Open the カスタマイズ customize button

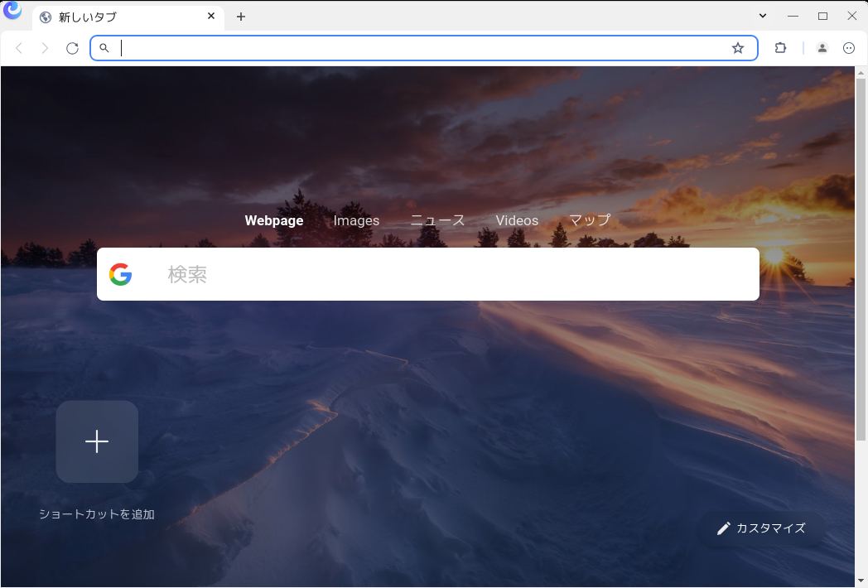(762, 528)
